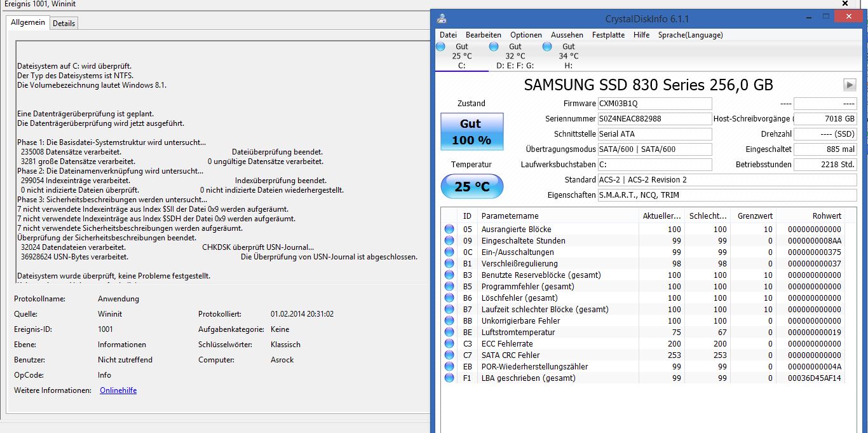Open the Optionen menu
This screenshot has width=868, height=433.
tap(526, 35)
